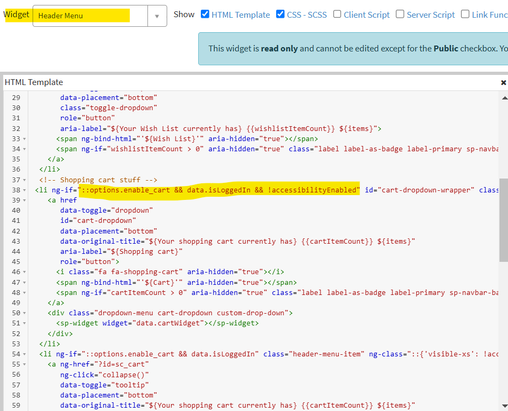Screen dimensions: 508x411
Task: Open the Widget dropdown arrow
Action: 157,16
